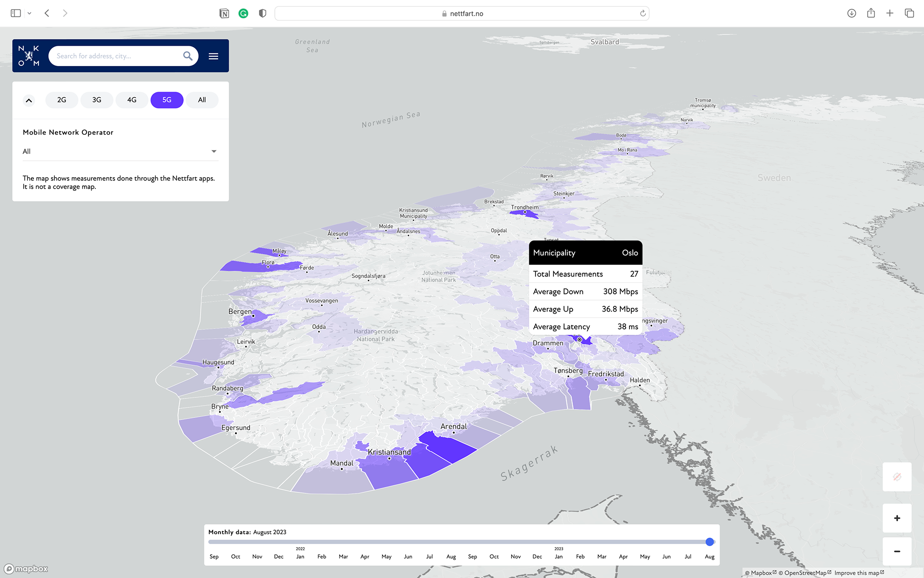
Task: Click the Notion web clipper extension icon
Action: pyautogui.click(x=224, y=13)
